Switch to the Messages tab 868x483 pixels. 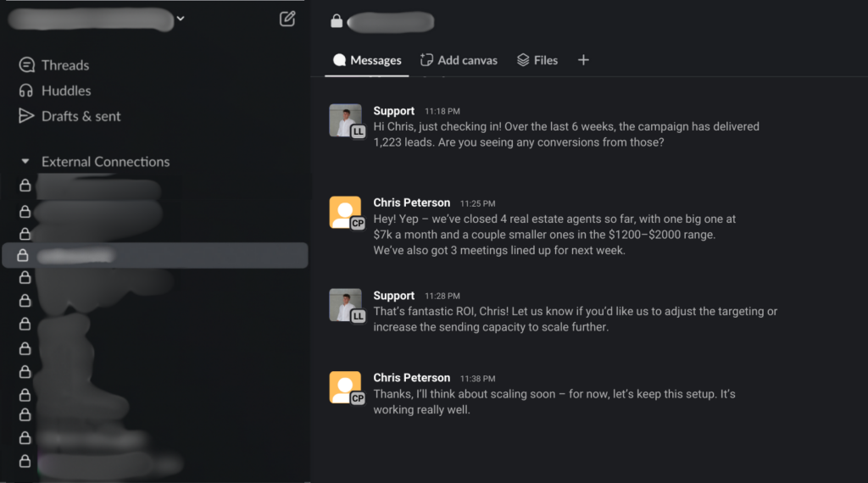coord(367,60)
